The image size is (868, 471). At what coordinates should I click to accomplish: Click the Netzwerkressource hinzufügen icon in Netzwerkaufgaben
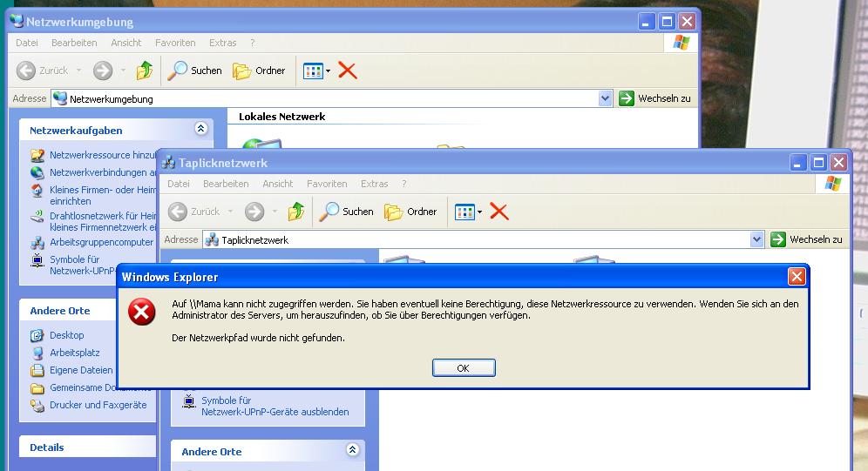tap(37, 155)
